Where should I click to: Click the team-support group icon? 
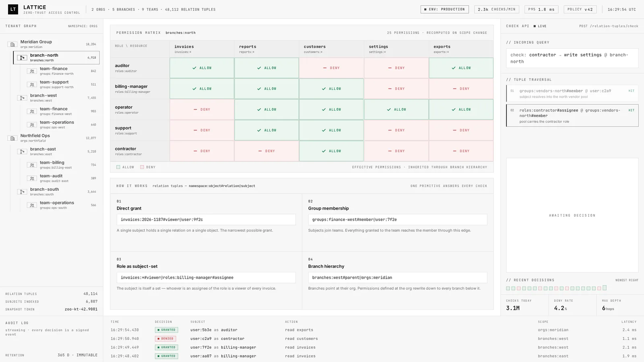(32, 84)
